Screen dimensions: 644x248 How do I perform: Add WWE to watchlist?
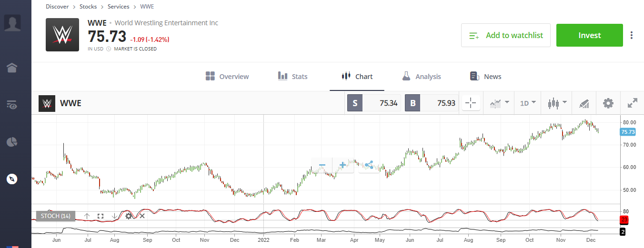505,35
